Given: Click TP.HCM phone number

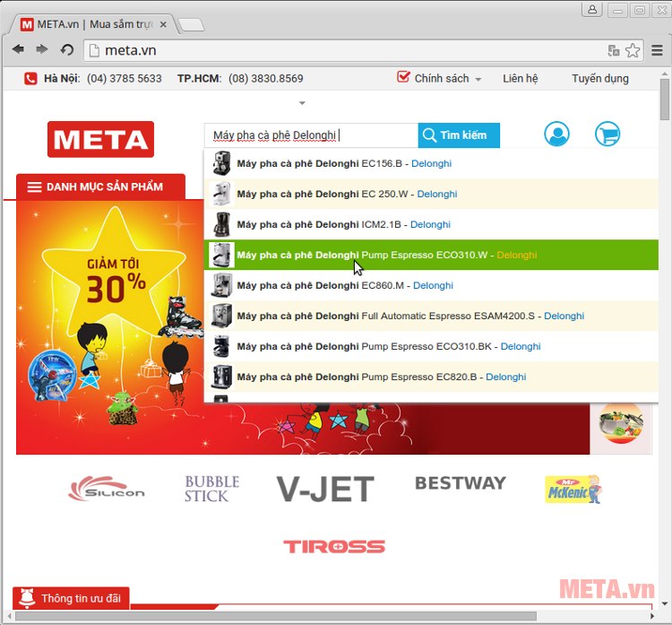Looking at the screenshot, I should [266, 79].
